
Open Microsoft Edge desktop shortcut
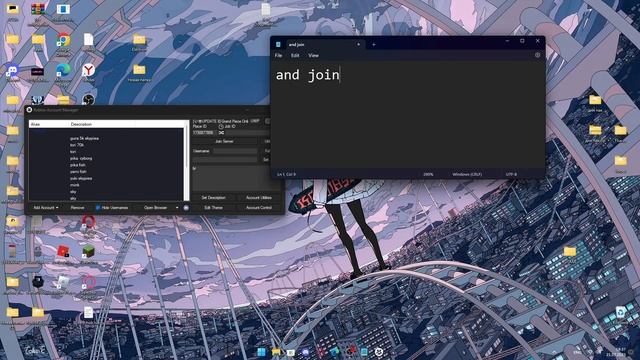63,70
